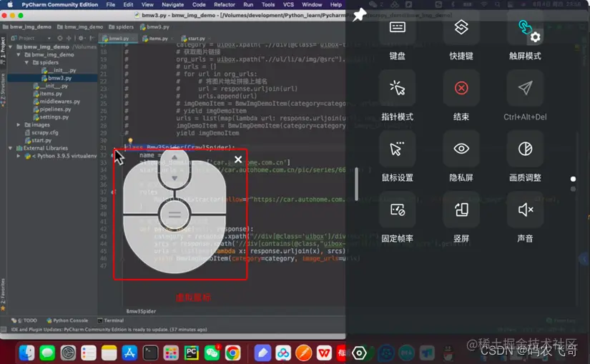Image resolution: width=590 pixels, height=364 pixels.
Task: Select pipelines.py in project tree
Action: pyautogui.click(x=52, y=109)
